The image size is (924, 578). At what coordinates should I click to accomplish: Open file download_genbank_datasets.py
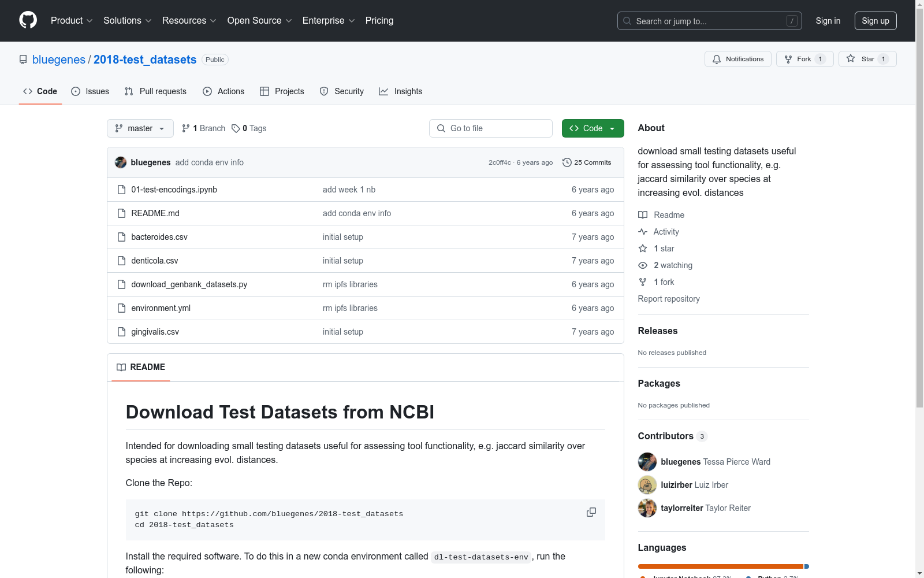(x=189, y=284)
